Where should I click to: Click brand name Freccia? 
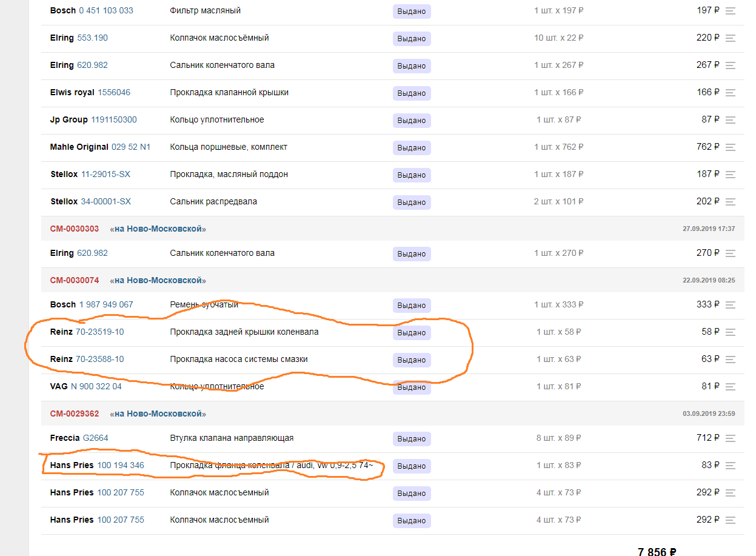click(65, 438)
